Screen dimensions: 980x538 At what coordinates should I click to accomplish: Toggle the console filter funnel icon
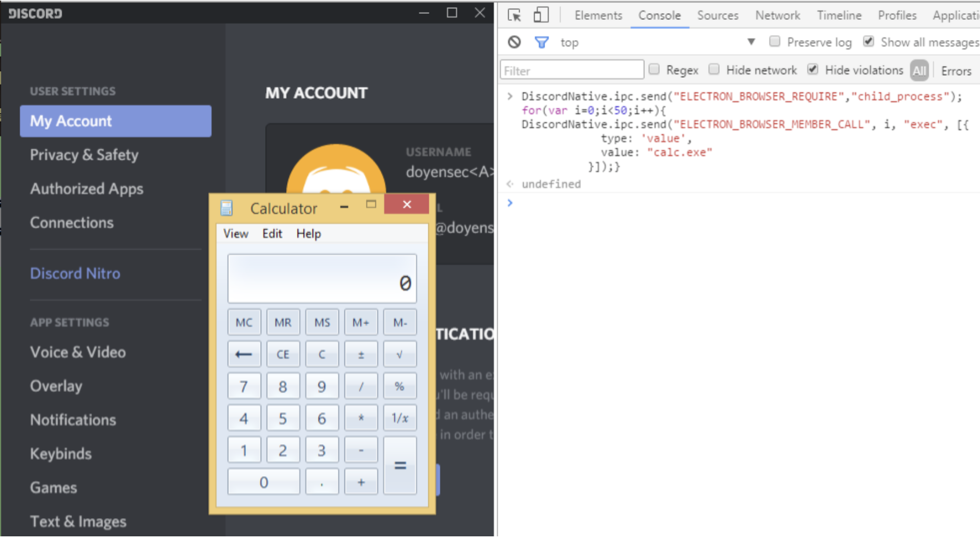pyautogui.click(x=542, y=42)
